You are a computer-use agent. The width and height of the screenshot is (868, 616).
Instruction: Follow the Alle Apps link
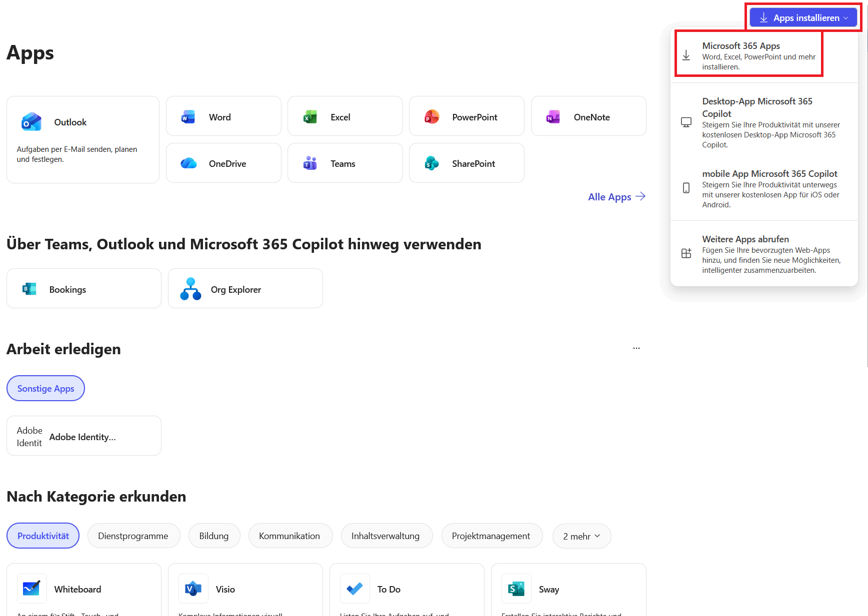pyautogui.click(x=616, y=197)
